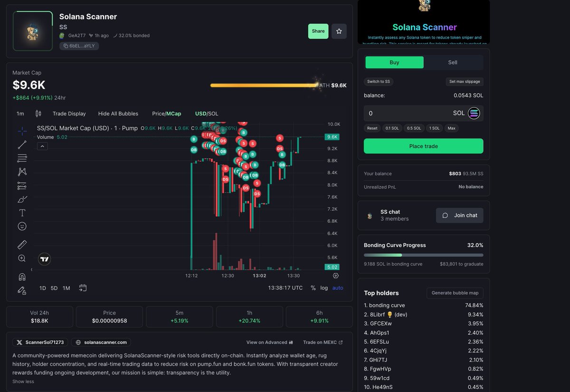
Task: Click Reset amount button
Action: tap(372, 128)
